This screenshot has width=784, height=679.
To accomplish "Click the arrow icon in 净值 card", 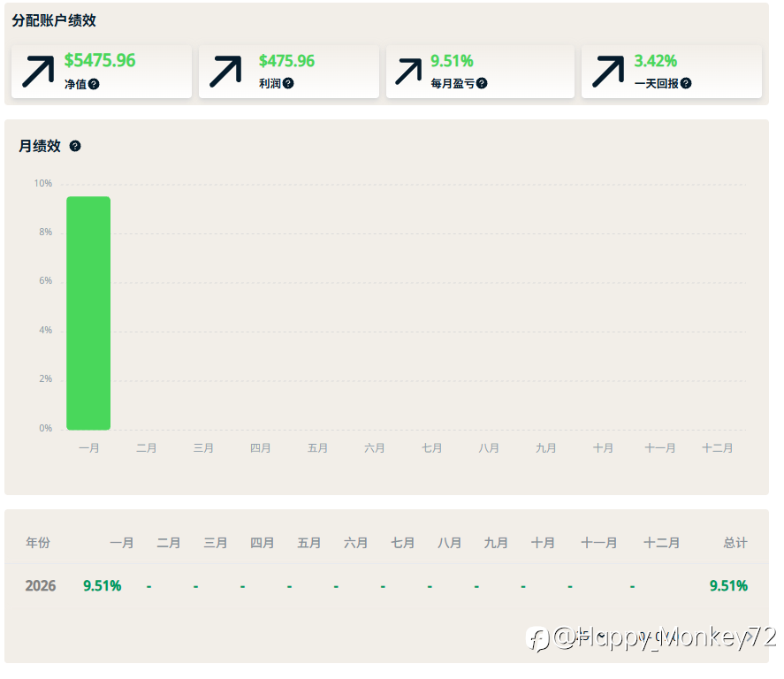I will click(x=39, y=72).
